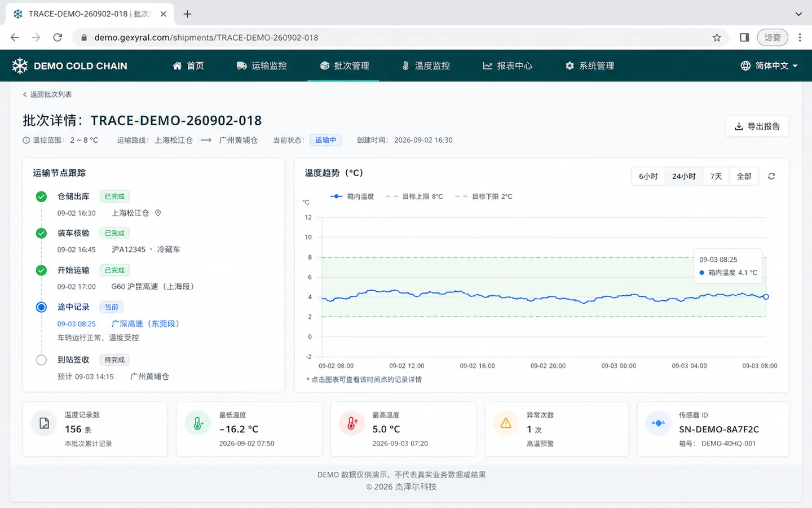812x508 pixels.
Task: Click the snowflake logo in the header
Action: pyautogui.click(x=20, y=65)
